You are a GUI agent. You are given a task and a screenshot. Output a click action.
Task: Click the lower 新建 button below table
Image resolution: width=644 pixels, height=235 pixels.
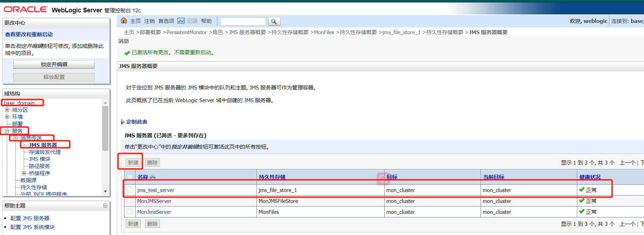coord(133,224)
